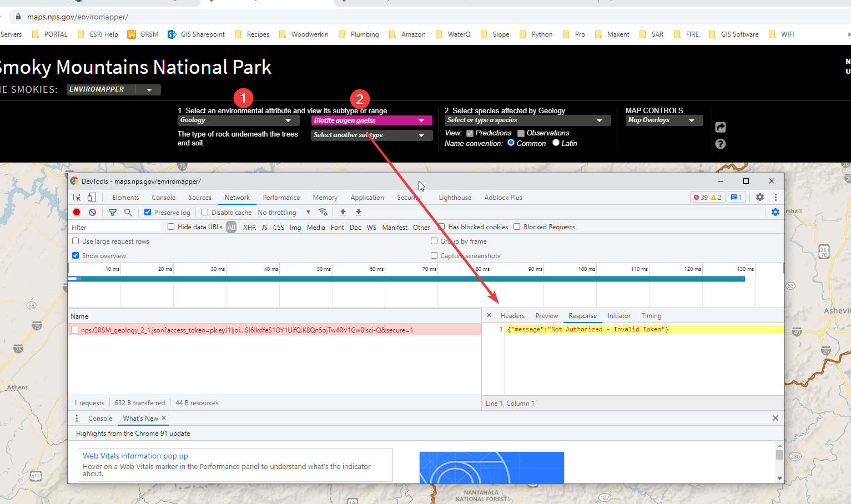Viewport: 851px width, 504px height.
Task: Enable the Disable cache checkbox
Action: pyautogui.click(x=205, y=212)
